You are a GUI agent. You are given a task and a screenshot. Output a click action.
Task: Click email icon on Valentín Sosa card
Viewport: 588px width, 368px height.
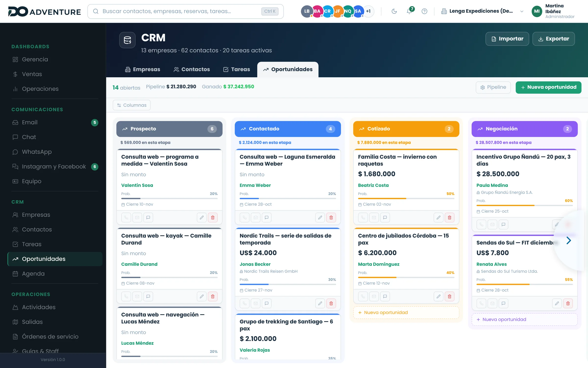(x=137, y=217)
